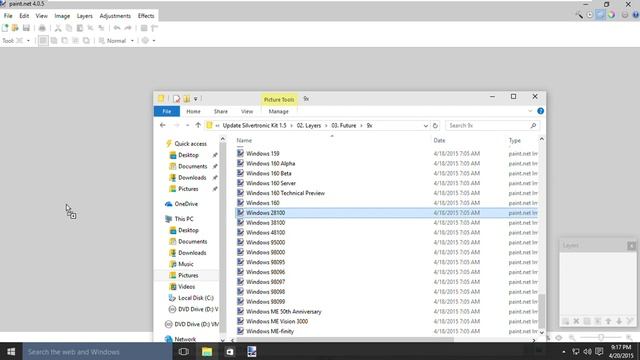Open File Explorer icon on taskbar

pos(207,351)
